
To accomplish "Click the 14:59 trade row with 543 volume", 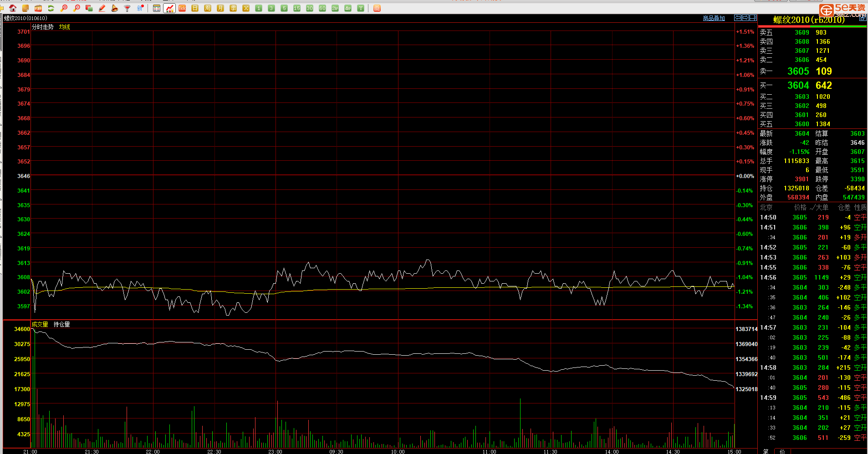I will (813, 398).
